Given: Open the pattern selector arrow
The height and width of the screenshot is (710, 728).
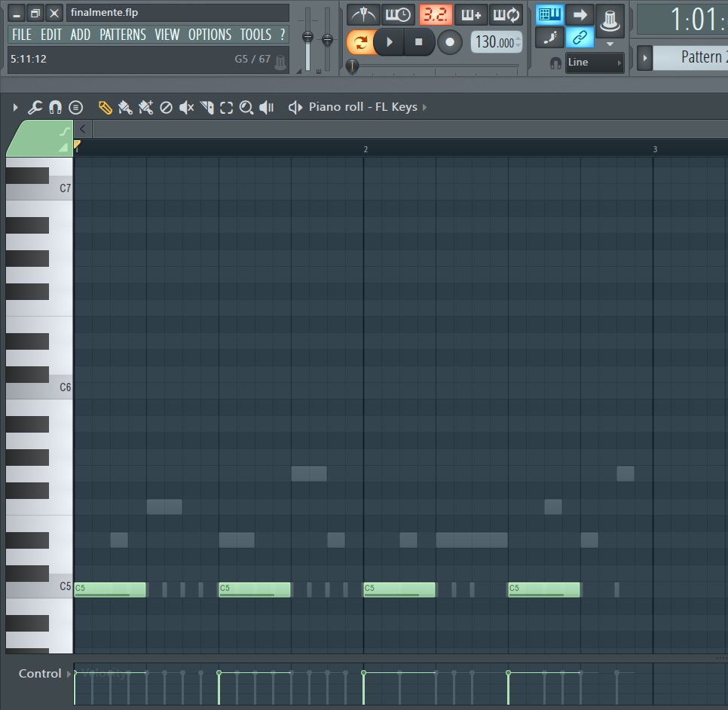Looking at the screenshot, I should pyautogui.click(x=644, y=58).
